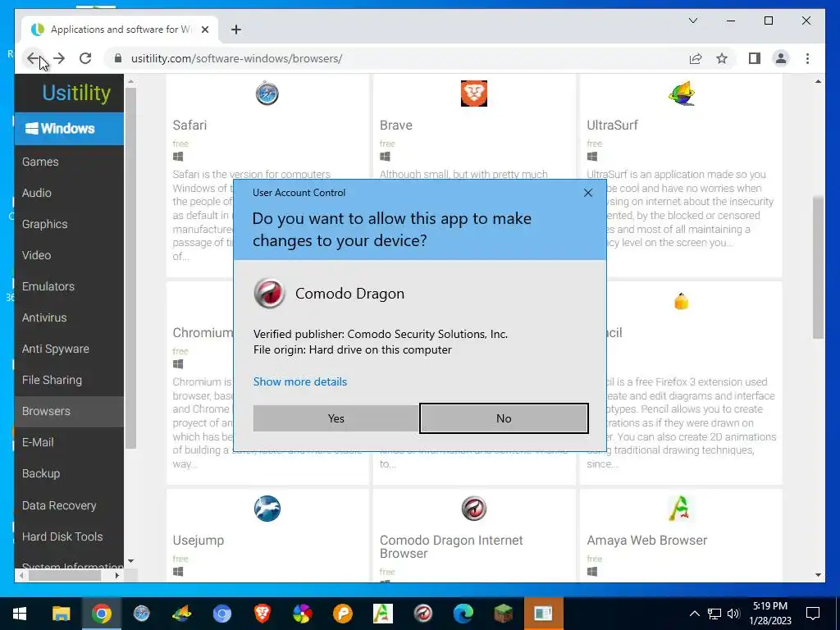The image size is (840, 630).
Task: Click the usitility.com URL in the address bar
Action: [x=236, y=58]
